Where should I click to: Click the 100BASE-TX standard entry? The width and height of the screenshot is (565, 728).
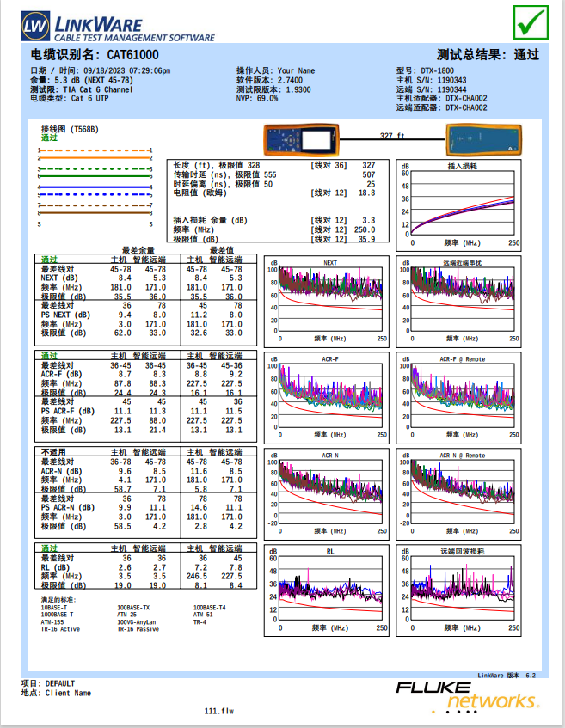(133, 608)
